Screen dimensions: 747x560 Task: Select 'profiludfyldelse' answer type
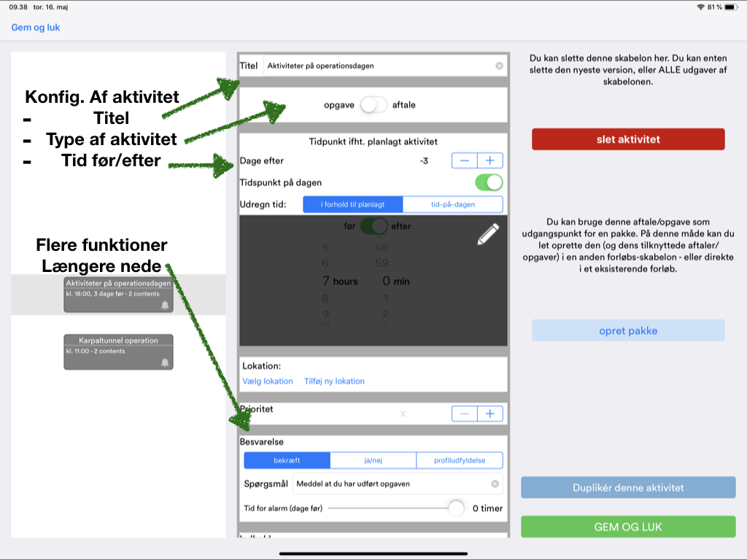(x=460, y=461)
